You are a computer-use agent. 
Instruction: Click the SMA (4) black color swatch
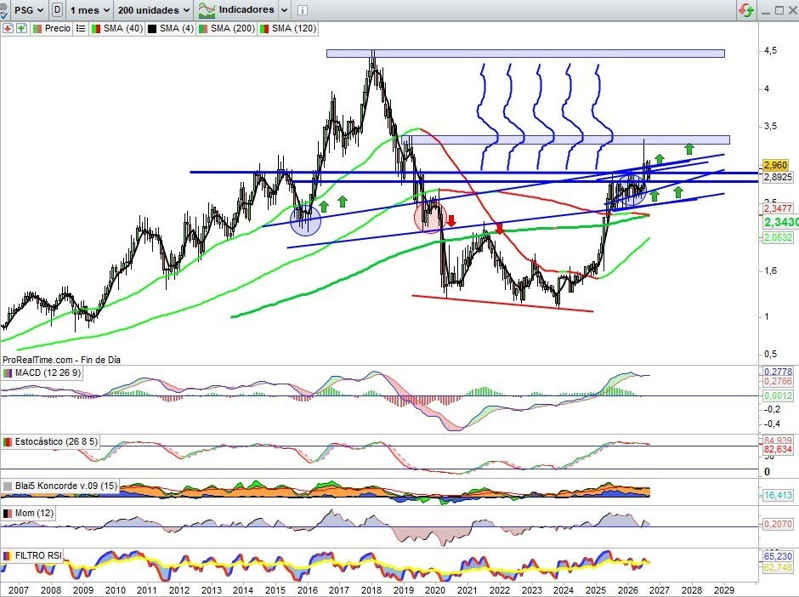tap(152, 29)
